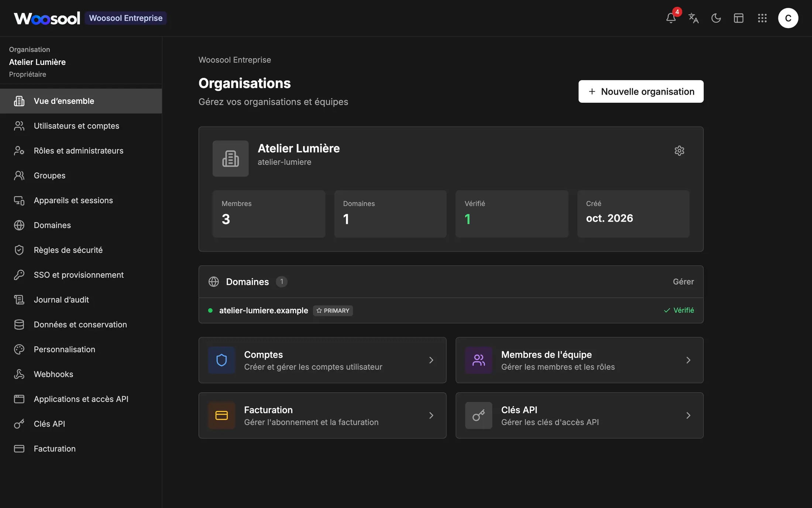Open Appareils et sessions

(81, 200)
